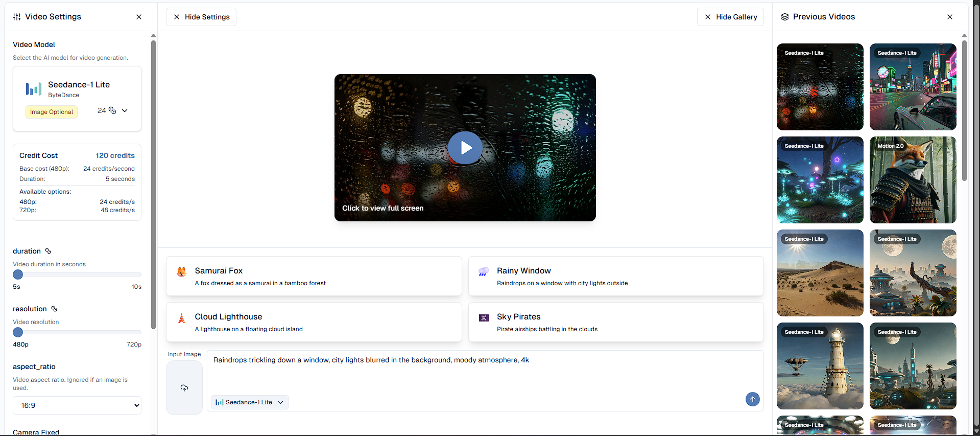980x436 pixels.
Task: Click the settings panel scrollbar
Action: pos(153,184)
